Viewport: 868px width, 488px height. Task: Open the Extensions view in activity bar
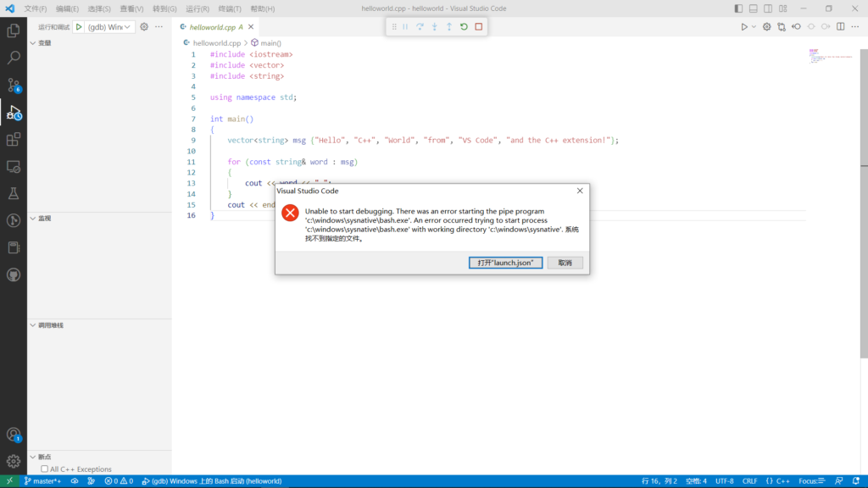[14, 140]
